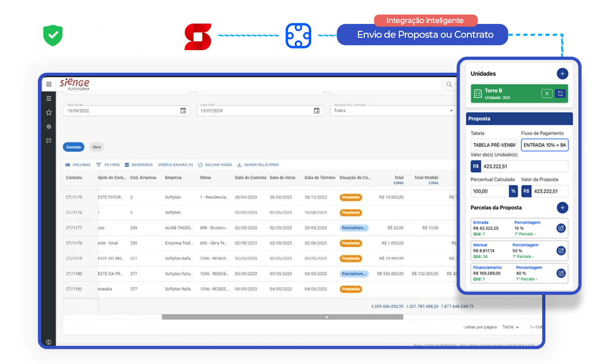Image resolution: width=591 pixels, height=364 pixels.
Task: Click the percent sign beside Percentual Calculado
Action: point(513,191)
